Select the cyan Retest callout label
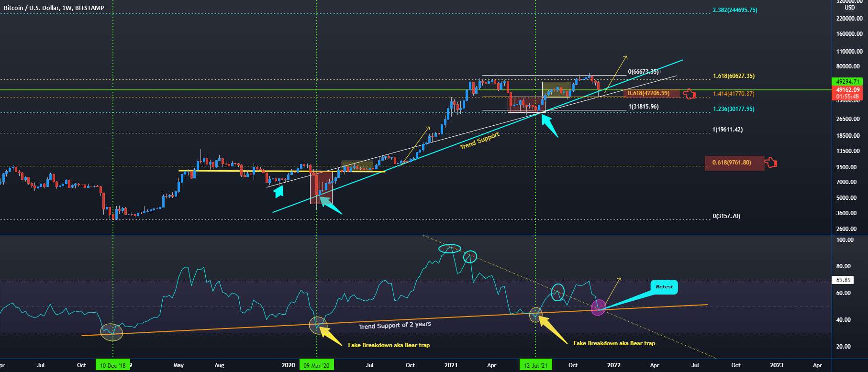This screenshot has width=868, height=372. (x=664, y=287)
